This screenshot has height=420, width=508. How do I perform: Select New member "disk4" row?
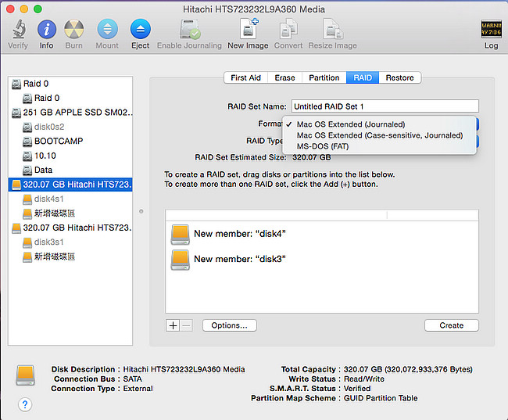click(322, 234)
